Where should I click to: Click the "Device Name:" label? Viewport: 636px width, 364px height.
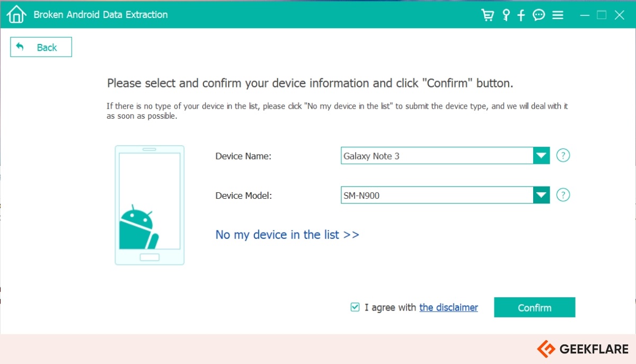point(243,156)
